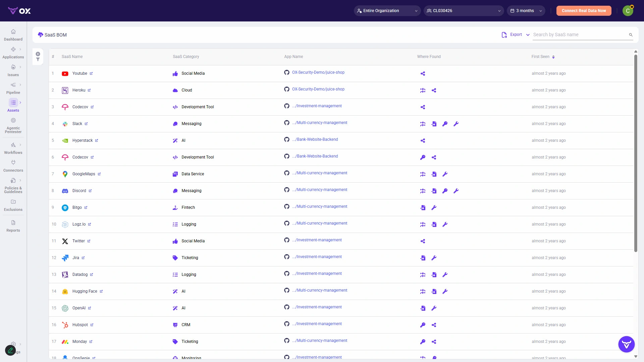
Task: Open Multi-currency-management link in Hugging Face row
Action: point(320,290)
